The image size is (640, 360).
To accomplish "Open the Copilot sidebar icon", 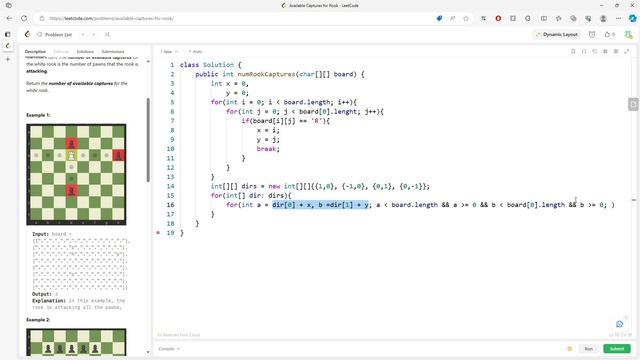I will pos(632,18).
